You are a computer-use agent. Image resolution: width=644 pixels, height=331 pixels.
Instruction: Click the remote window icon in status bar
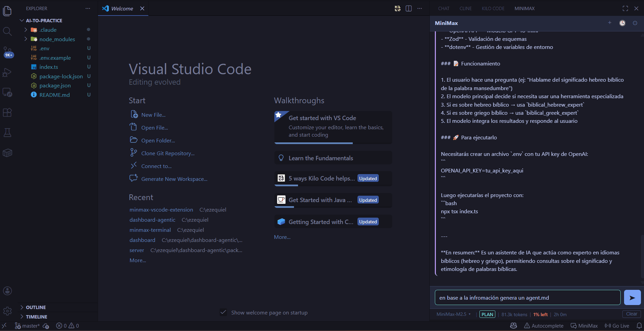4,326
